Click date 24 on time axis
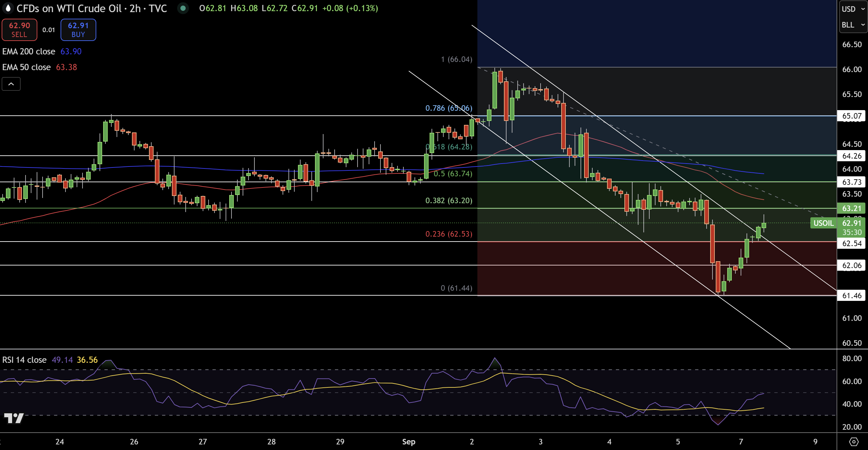Screen dimensions: 868x450 [x=60, y=441]
